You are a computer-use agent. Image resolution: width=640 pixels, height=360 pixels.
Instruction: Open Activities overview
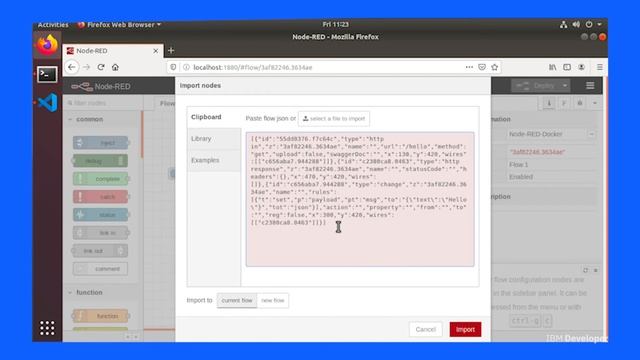(x=53, y=25)
